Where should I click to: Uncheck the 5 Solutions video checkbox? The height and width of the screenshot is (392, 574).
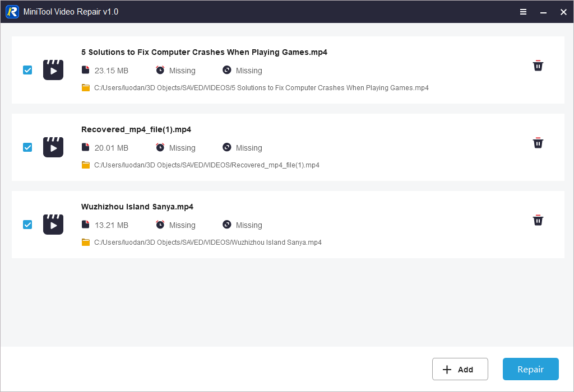tap(27, 70)
